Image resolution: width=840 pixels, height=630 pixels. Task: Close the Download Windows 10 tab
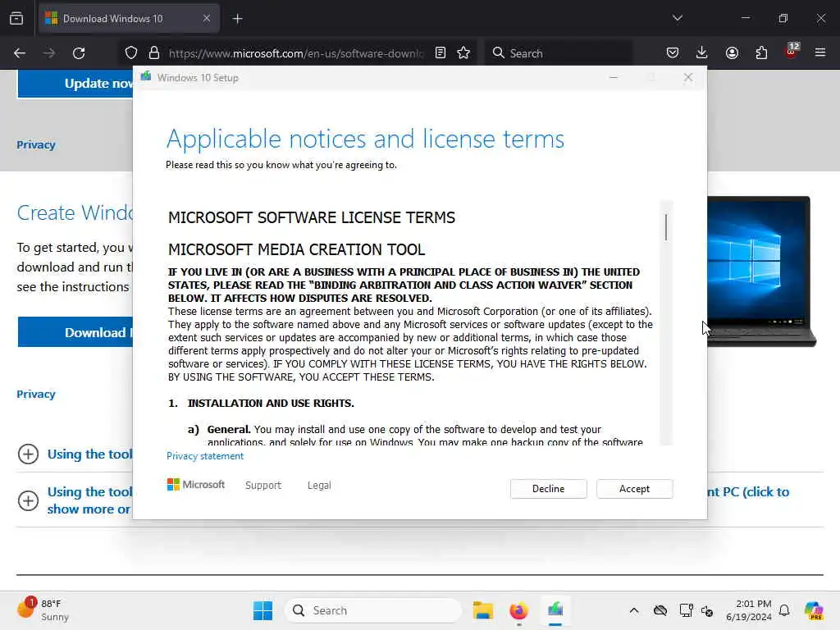click(206, 19)
